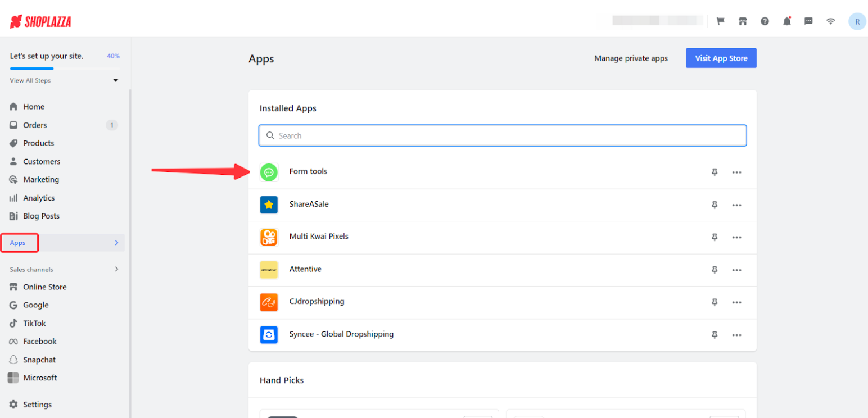Click the ShareASale star icon
The width and height of the screenshot is (868, 418).
coord(269,205)
